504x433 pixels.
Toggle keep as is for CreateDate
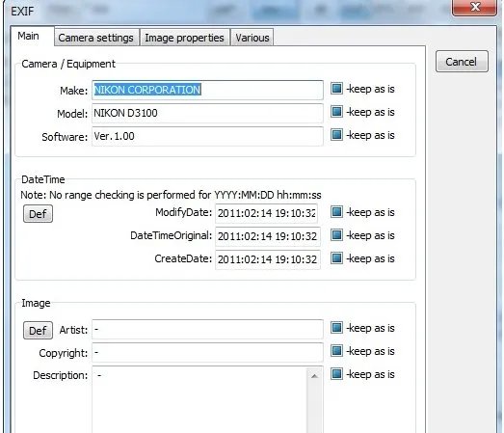[x=336, y=258]
